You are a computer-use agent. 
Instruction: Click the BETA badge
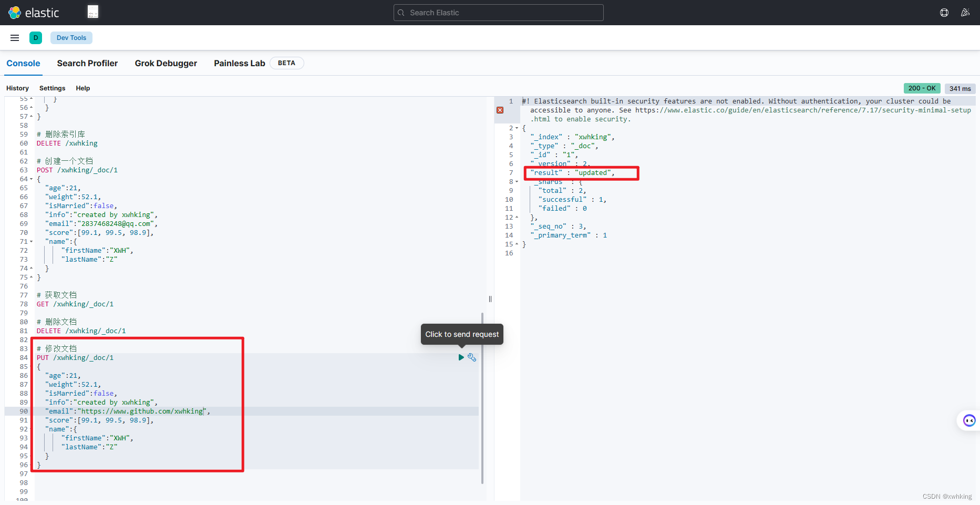(x=286, y=63)
